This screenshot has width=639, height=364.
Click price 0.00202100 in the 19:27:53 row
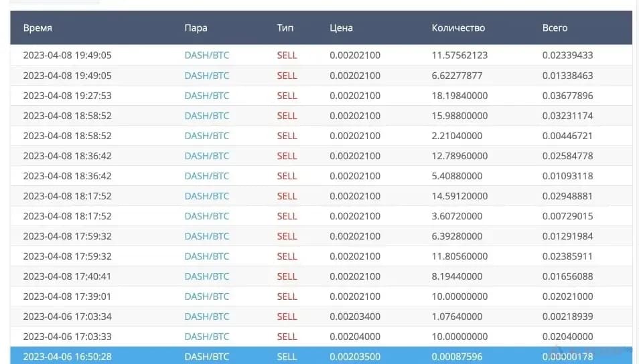coord(355,96)
